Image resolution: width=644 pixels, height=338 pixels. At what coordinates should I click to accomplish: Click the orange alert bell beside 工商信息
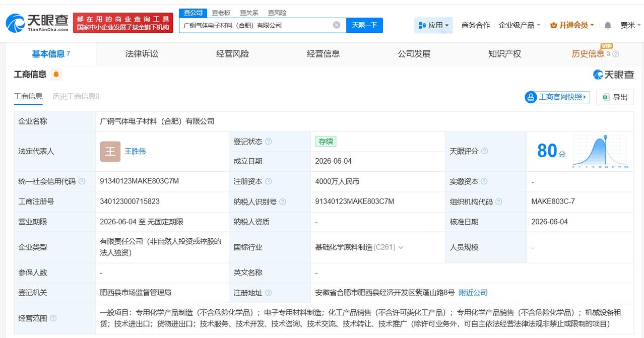click(x=56, y=75)
